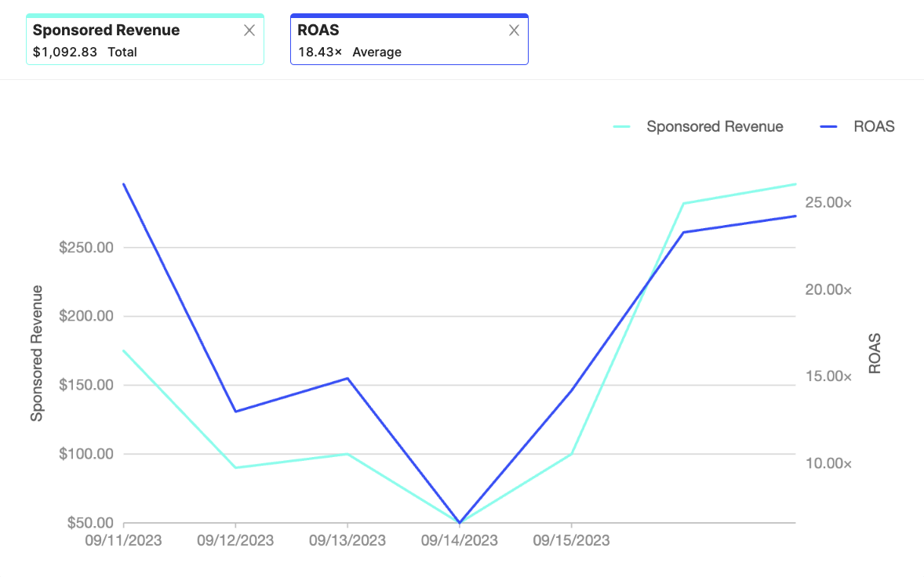Click the 18.43× average value
The height and width of the screenshot is (577, 924).
[320, 53]
